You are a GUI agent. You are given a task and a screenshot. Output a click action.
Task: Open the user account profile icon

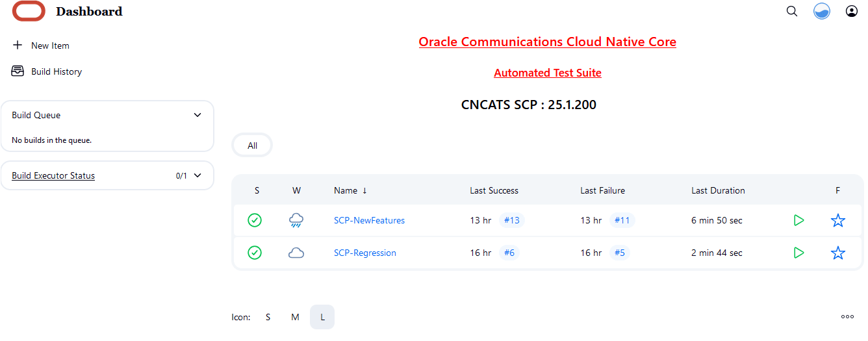pyautogui.click(x=852, y=11)
